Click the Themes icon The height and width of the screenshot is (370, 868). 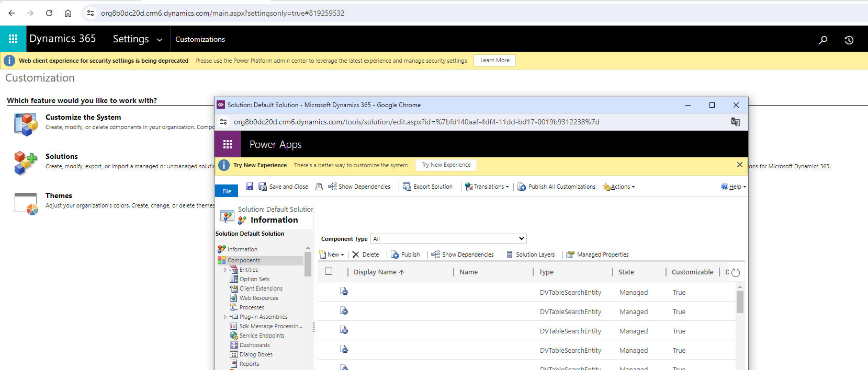click(26, 204)
